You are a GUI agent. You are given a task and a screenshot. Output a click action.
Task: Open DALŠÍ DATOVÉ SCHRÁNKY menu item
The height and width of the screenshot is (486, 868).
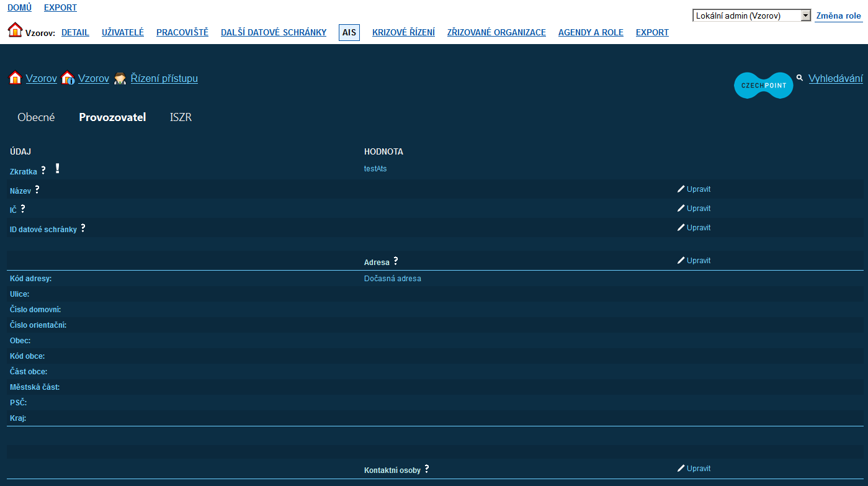click(x=274, y=32)
